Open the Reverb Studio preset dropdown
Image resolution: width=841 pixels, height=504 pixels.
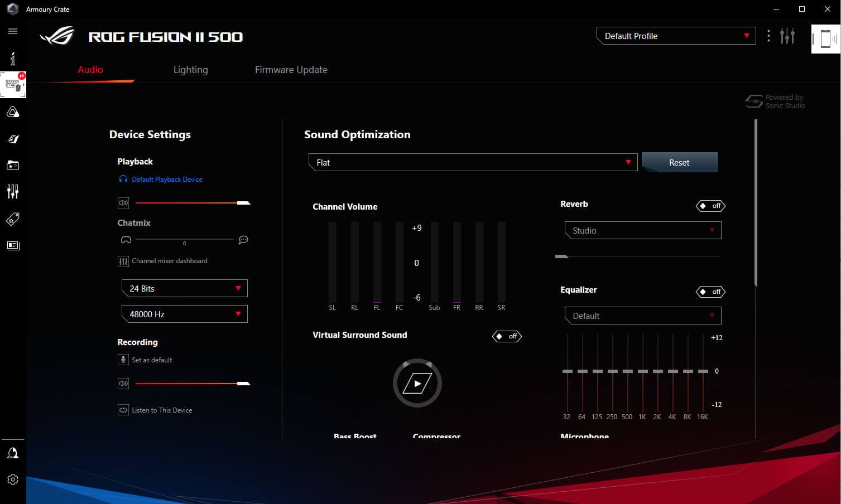(x=643, y=230)
